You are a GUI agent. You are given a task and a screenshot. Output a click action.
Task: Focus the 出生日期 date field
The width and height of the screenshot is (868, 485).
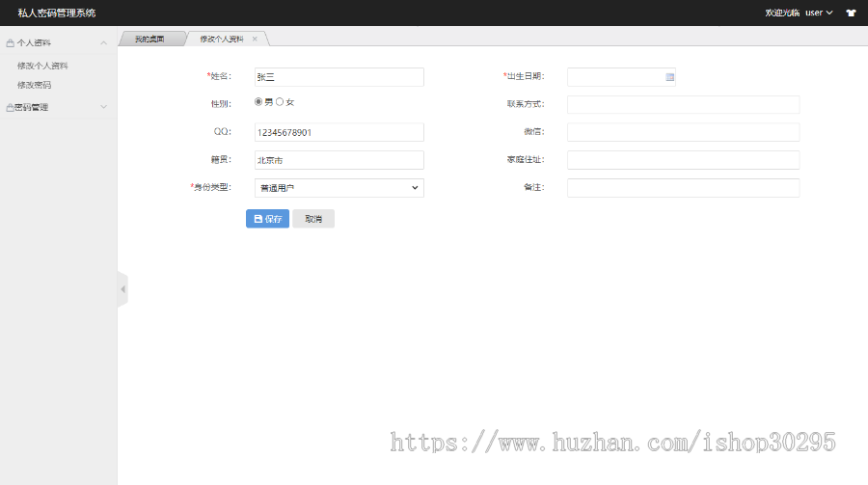(621, 77)
